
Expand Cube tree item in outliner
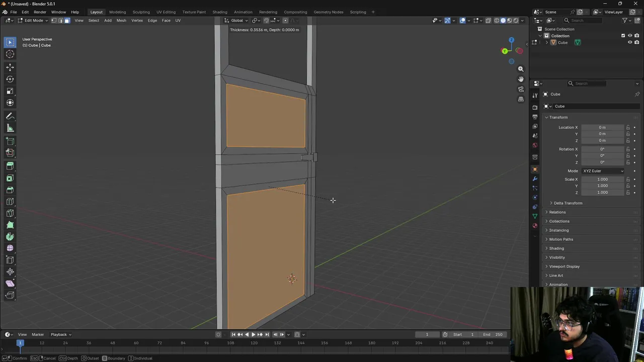coord(547,43)
